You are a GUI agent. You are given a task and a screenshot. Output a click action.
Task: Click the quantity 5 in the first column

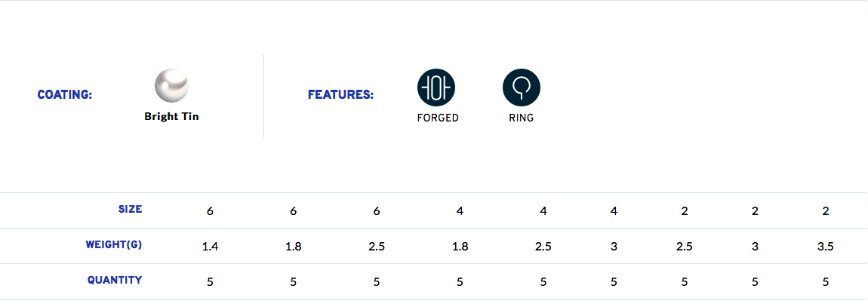[x=210, y=282]
